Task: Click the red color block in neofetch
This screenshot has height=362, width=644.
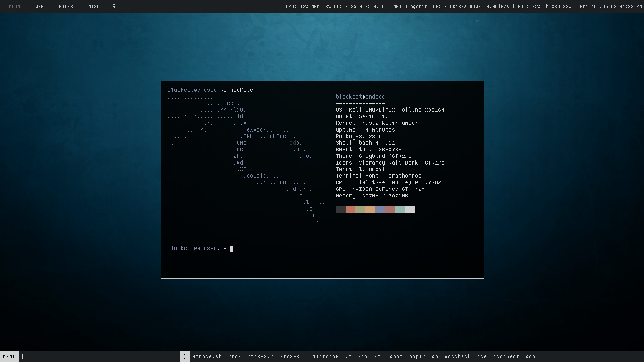Action: 350,209
